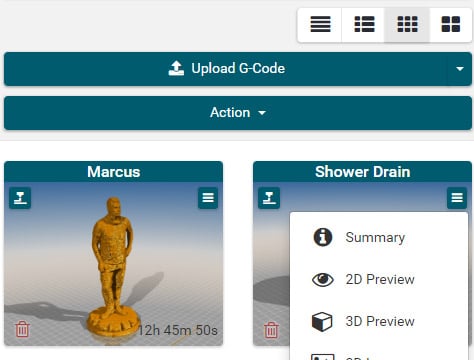Select the large tiles view

click(x=451, y=25)
